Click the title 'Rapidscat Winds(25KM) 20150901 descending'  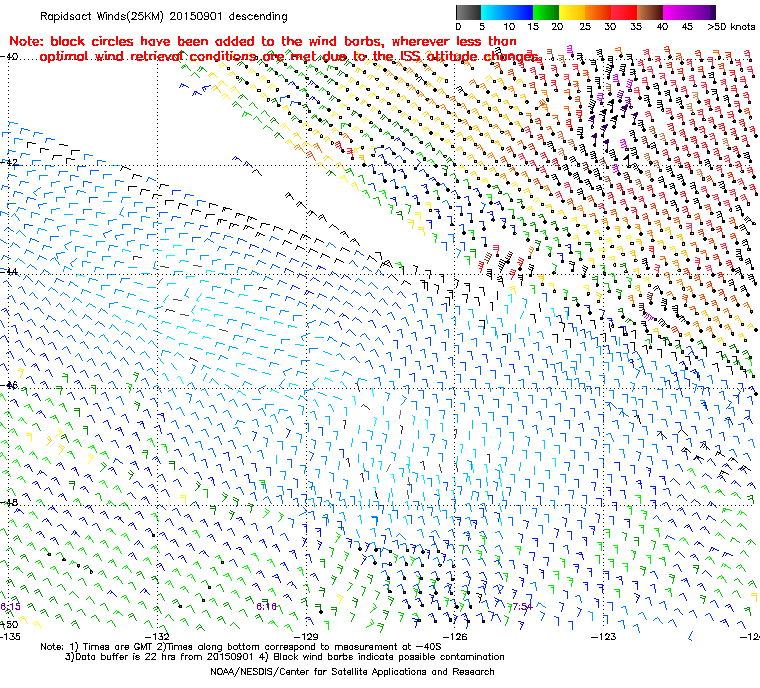(x=164, y=16)
